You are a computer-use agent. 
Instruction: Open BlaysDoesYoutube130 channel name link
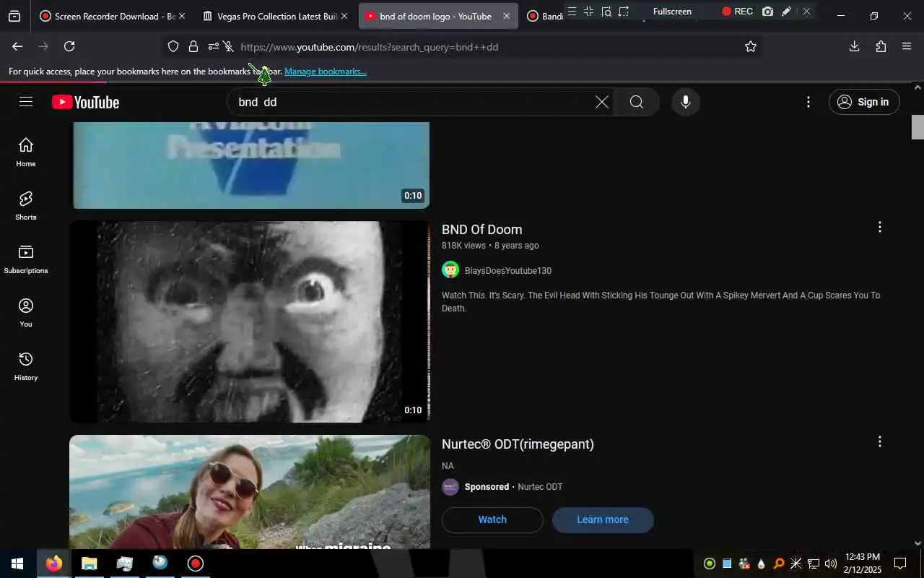pyautogui.click(x=508, y=271)
